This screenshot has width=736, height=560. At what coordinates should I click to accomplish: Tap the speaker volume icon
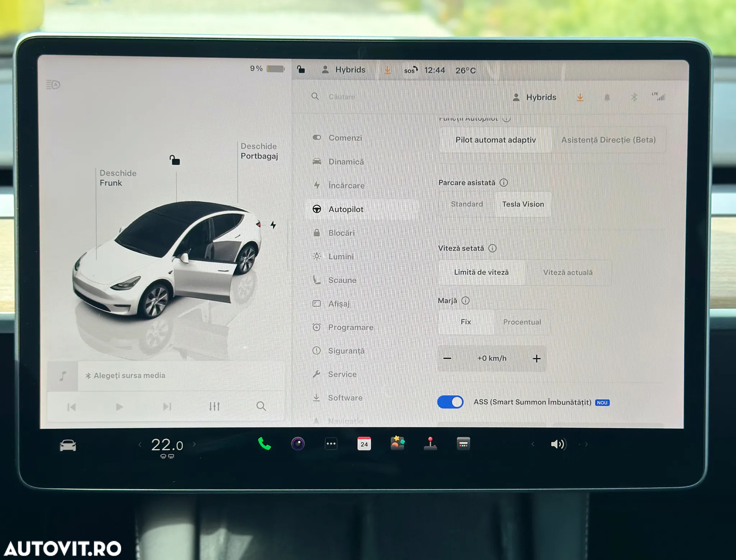[558, 444]
